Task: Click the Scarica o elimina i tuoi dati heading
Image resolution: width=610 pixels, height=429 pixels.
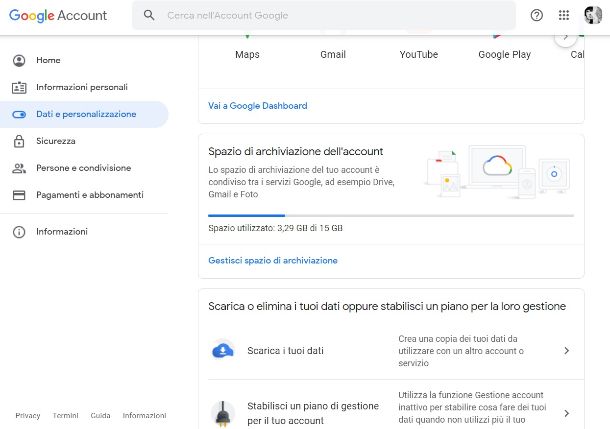Action: (x=387, y=306)
